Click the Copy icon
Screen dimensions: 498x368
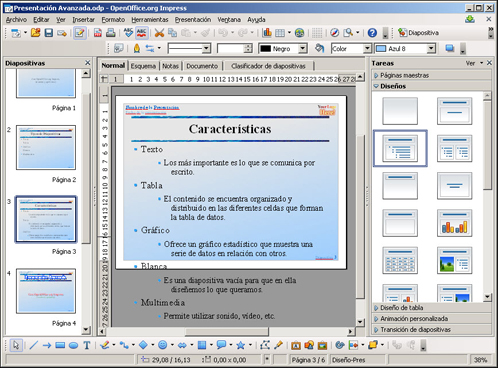coord(172,33)
